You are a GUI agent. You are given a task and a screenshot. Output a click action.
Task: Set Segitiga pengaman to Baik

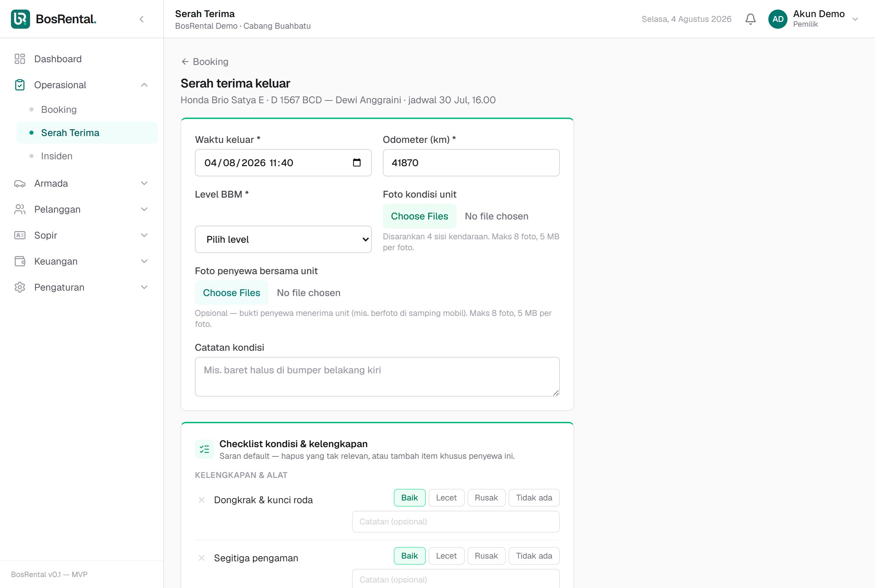click(x=409, y=556)
